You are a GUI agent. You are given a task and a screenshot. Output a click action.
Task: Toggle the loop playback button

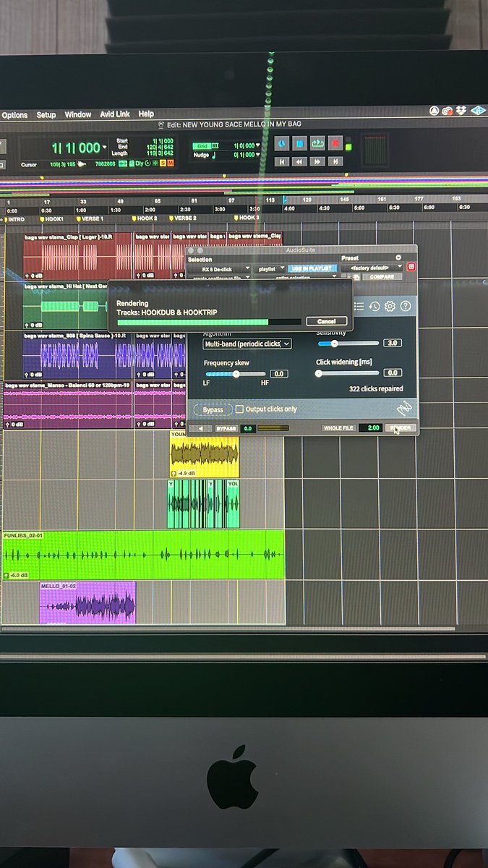coord(317,143)
